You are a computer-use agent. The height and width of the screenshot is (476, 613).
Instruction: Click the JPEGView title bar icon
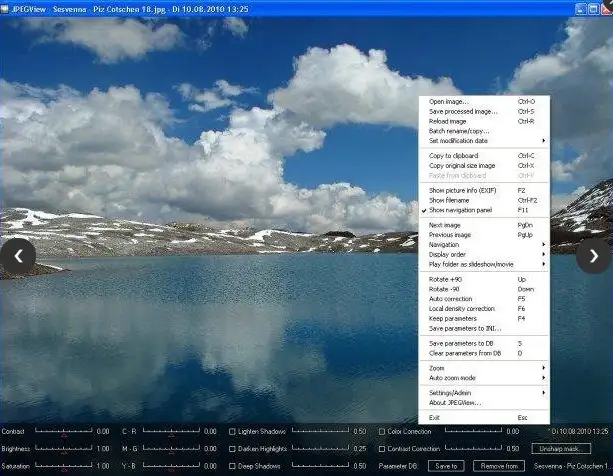[7, 6]
